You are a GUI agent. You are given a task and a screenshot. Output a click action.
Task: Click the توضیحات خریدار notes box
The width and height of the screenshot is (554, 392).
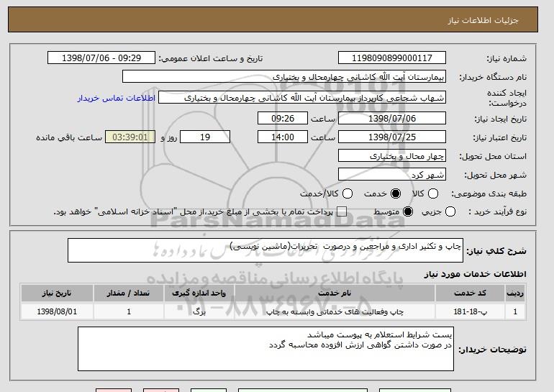click(x=265, y=349)
